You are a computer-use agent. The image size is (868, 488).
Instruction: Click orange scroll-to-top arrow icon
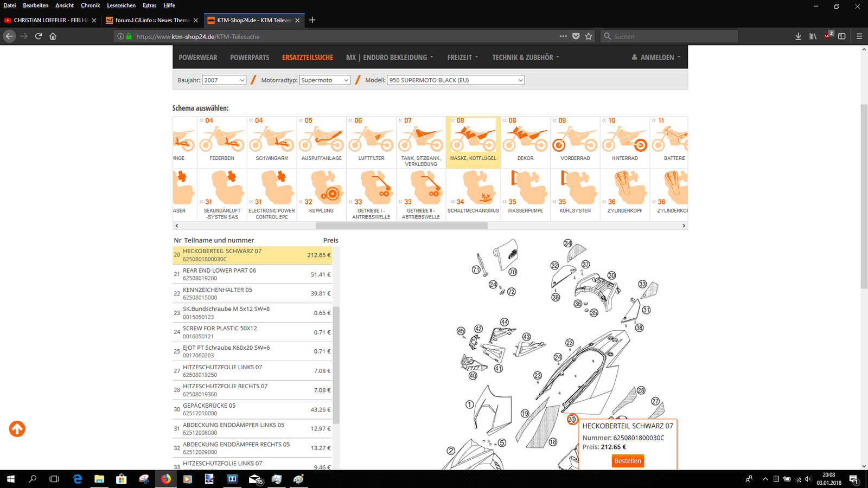click(17, 429)
